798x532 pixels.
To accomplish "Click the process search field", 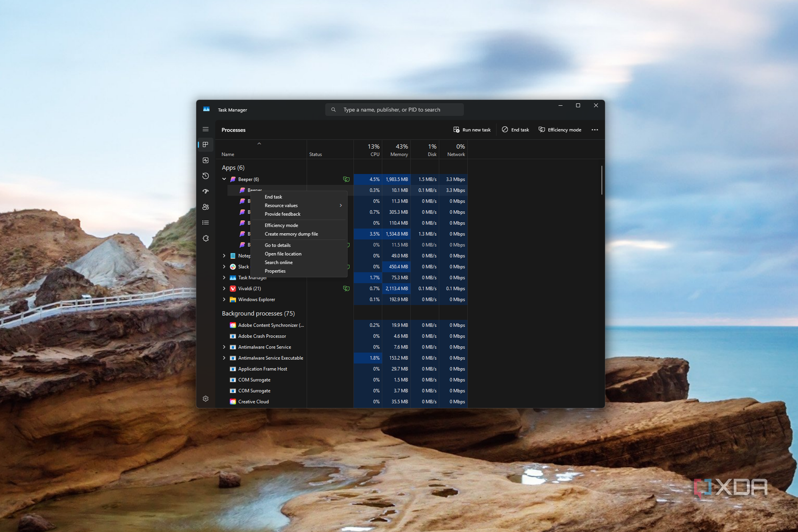I will tap(394, 109).
